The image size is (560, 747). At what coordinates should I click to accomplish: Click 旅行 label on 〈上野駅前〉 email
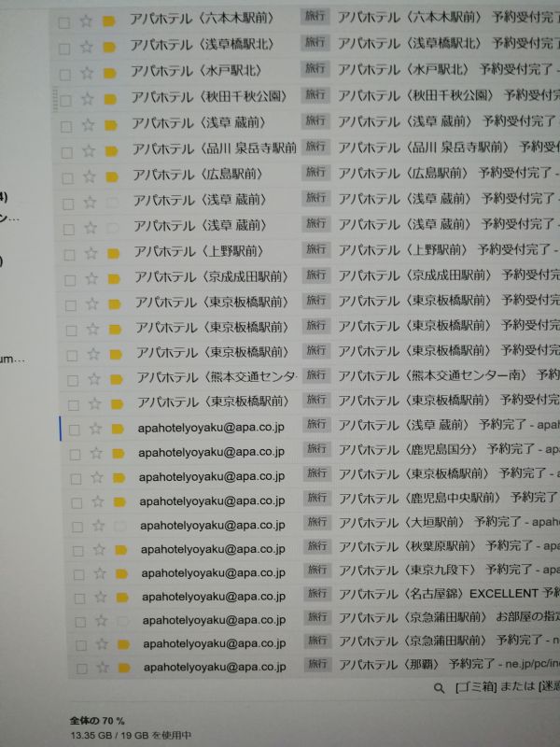click(x=316, y=248)
